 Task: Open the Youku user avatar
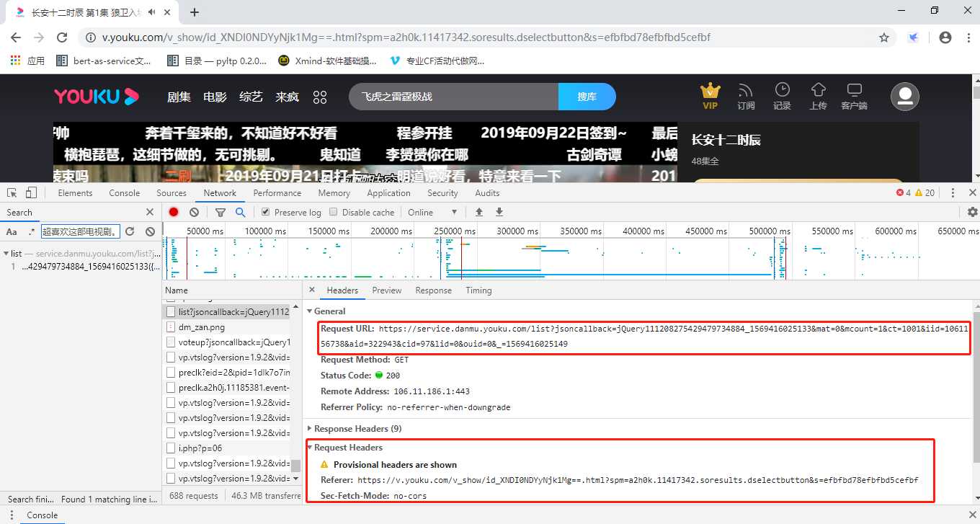click(x=905, y=97)
